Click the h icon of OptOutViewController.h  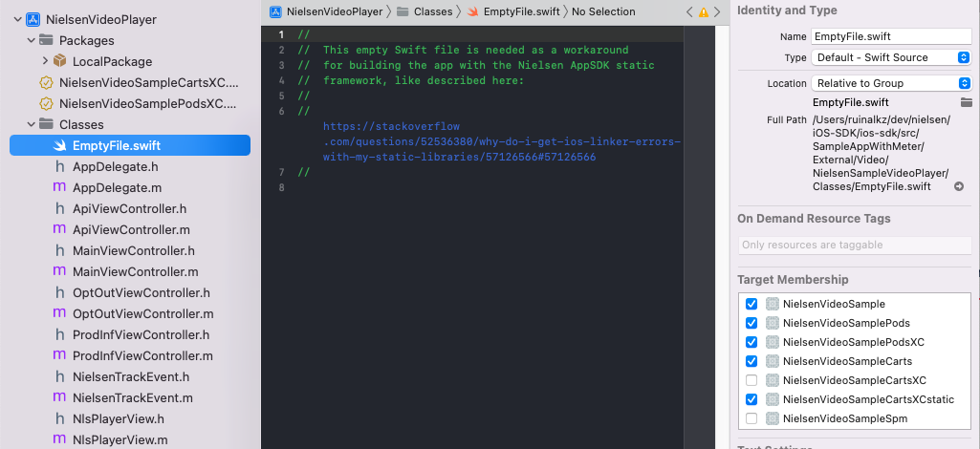pos(60,292)
